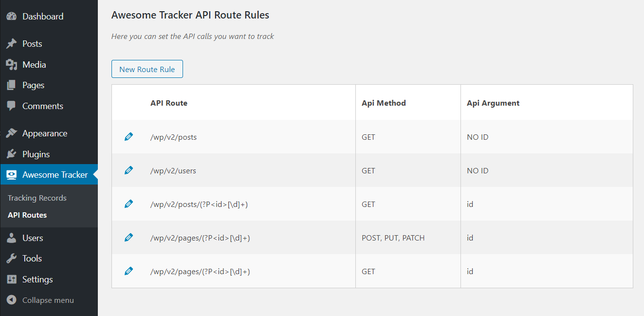
Task: Collapse the admin sidebar menu
Action: [41, 300]
